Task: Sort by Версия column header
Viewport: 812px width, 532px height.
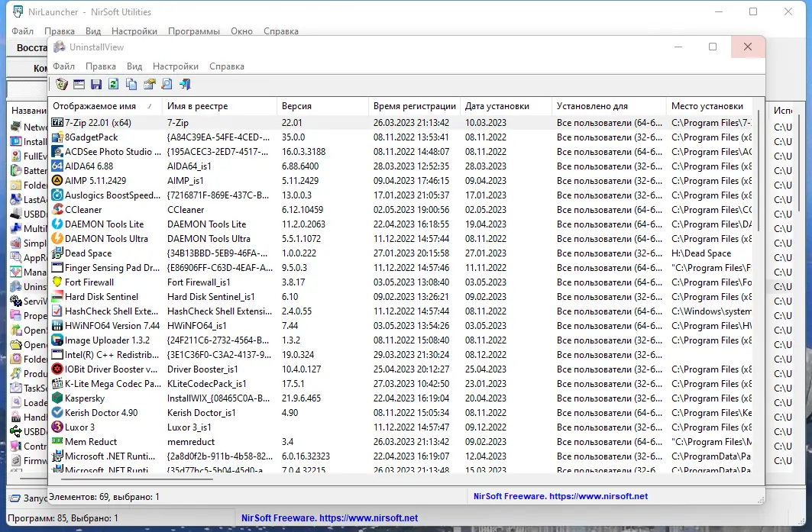Action: click(322, 106)
